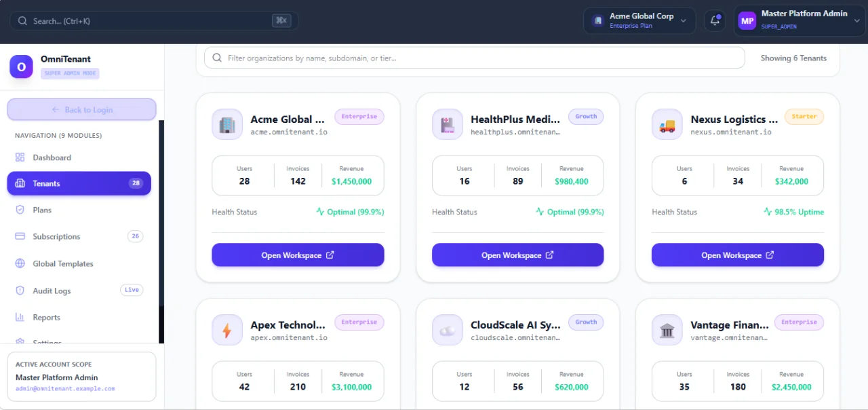Image resolution: width=868 pixels, height=410 pixels.
Task: Click the Enterprise badge on Acme Global card
Action: pyautogui.click(x=359, y=117)
